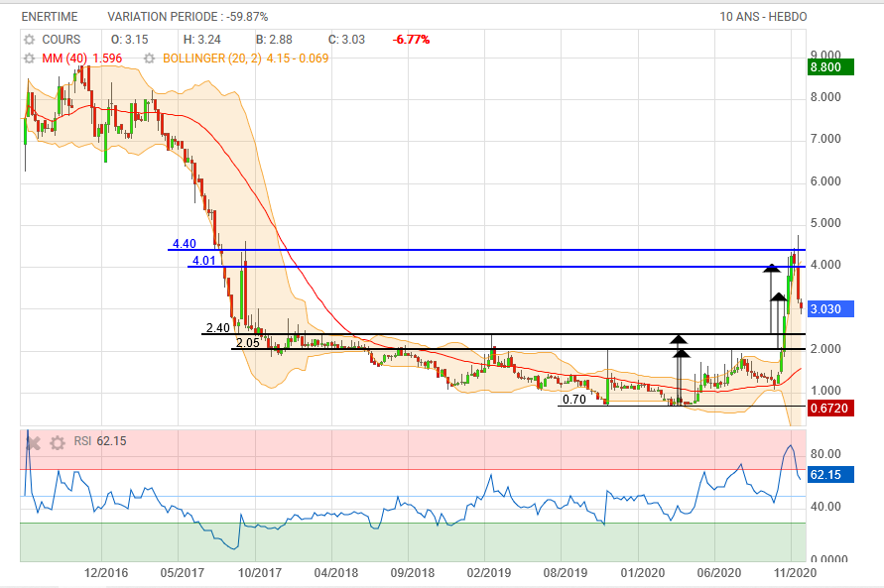Screen dimensions: 884x588
Task: Click the 11/2020 date on time axis
Action: pos(794,573)
